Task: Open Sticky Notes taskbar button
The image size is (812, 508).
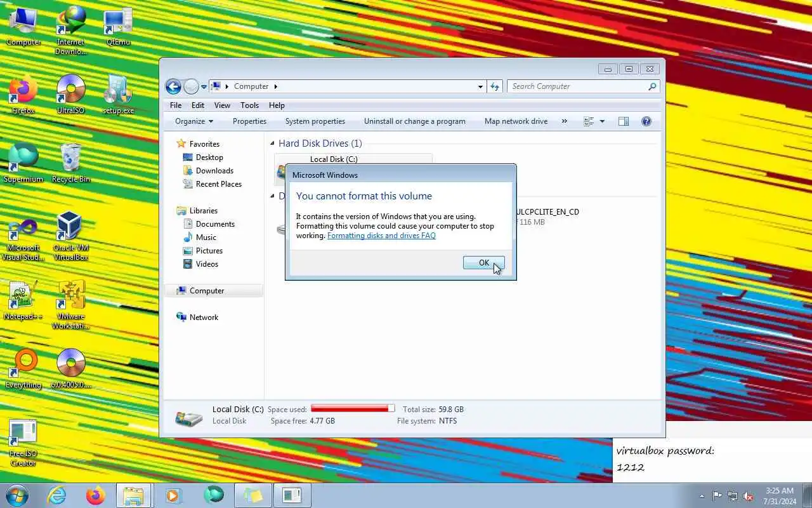Action: [x=253, y=495]
